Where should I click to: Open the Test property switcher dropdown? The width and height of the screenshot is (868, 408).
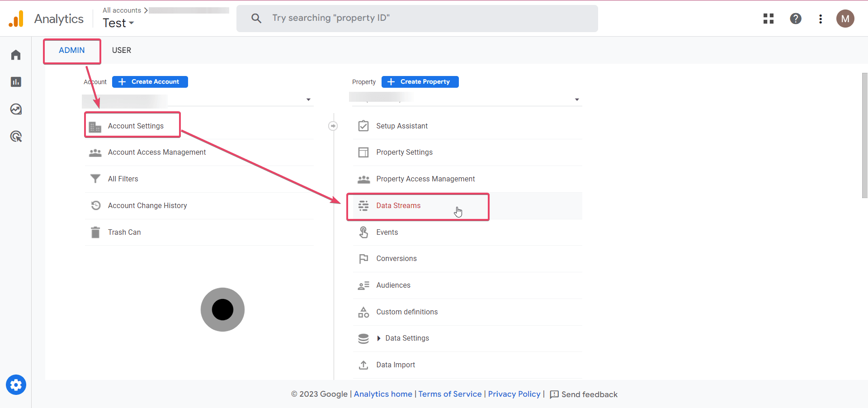click(118, 23)
